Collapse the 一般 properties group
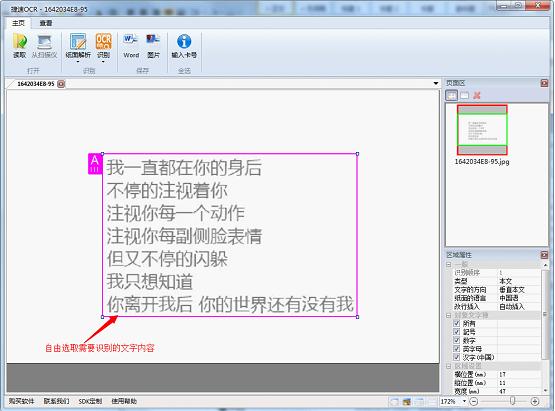The image size is (555, 411). pos(449,264)
